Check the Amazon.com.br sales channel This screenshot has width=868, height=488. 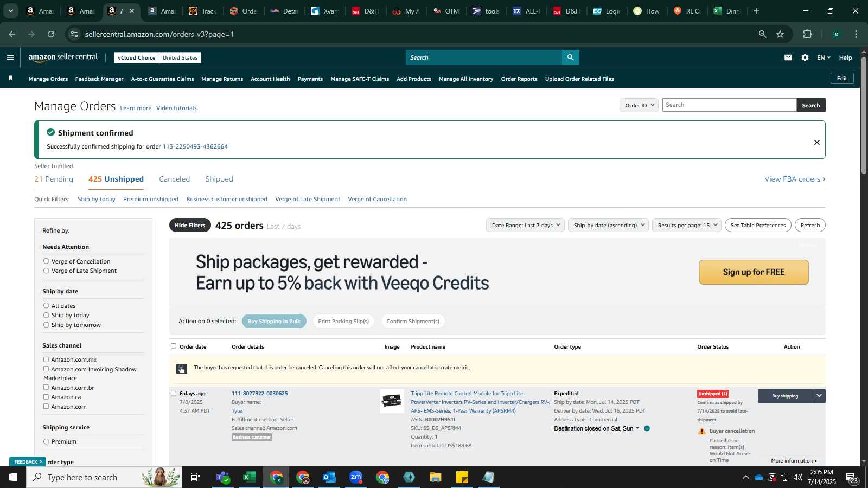click(46, 388)
